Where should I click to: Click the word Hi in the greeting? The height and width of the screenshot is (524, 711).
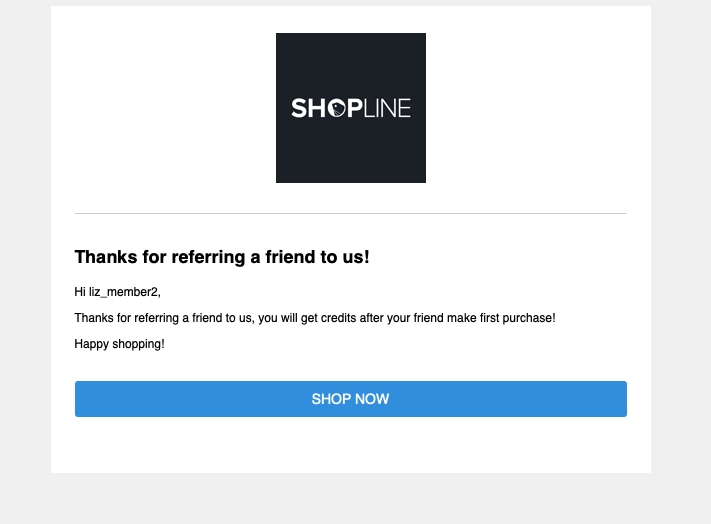80,292
